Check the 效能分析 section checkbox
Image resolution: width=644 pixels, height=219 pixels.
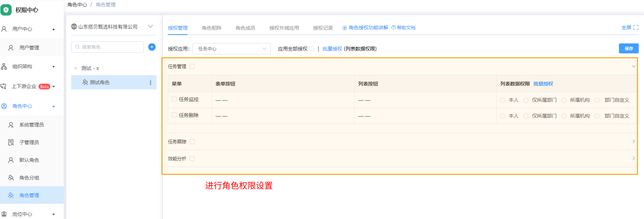(x=192, y=159)
